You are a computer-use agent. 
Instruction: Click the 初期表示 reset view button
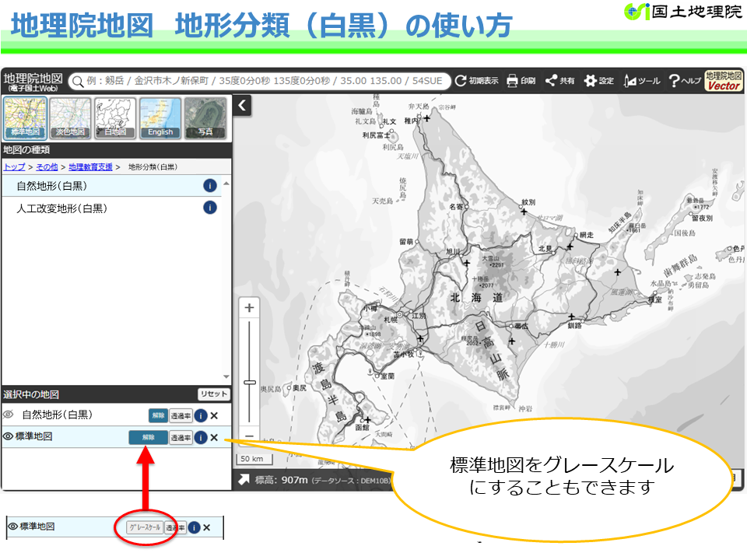coord(476,81)
